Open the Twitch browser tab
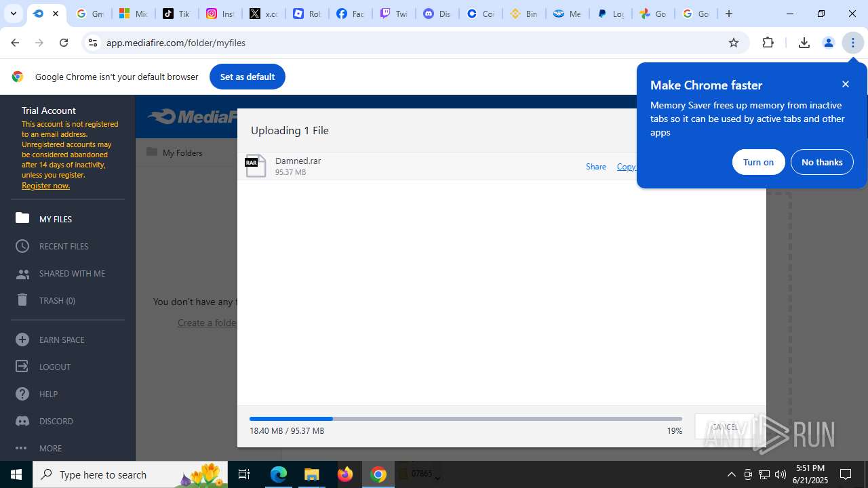 coord(393,14)
